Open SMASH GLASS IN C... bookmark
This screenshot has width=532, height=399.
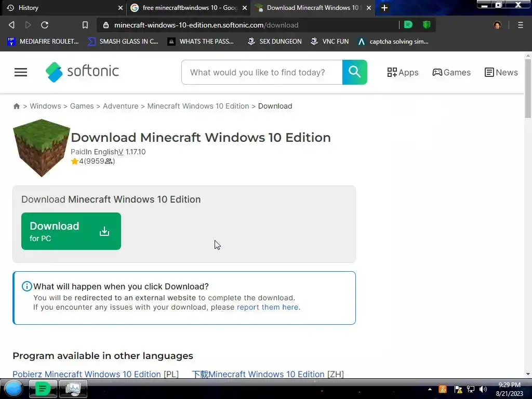point(123,42)
